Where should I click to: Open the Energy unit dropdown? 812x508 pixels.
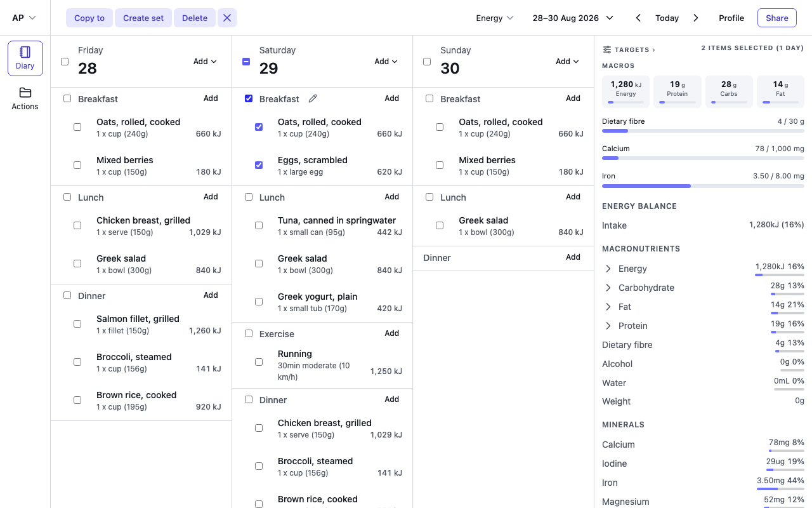(x=495, y=18)
